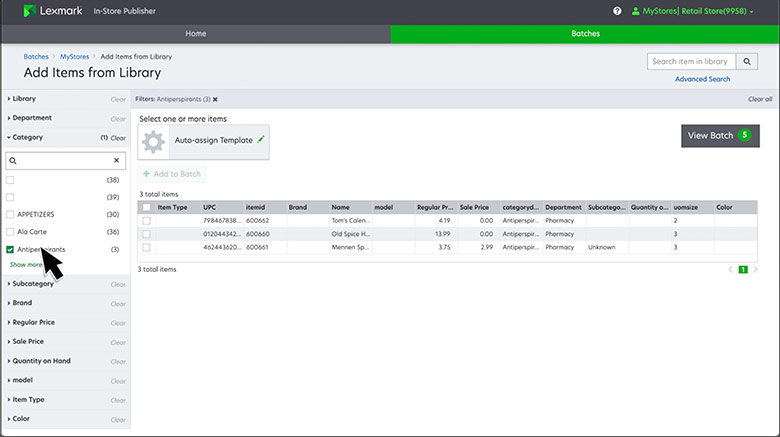780x437 pixels.
Task: Uncheck the Antiperspirants category checkbox
Action: coord(11,249)
